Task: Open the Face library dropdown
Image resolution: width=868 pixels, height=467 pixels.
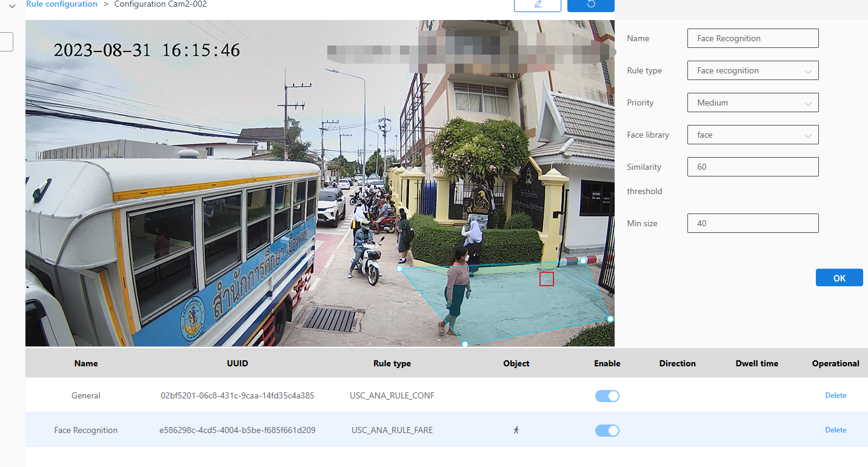Action: (753, 135)
